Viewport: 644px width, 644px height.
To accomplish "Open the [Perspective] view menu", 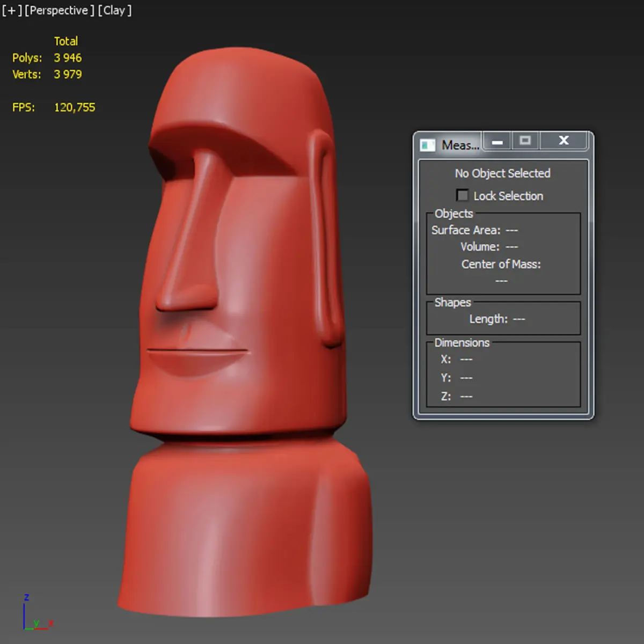I will pyautogui.click(x=59, y=10).
